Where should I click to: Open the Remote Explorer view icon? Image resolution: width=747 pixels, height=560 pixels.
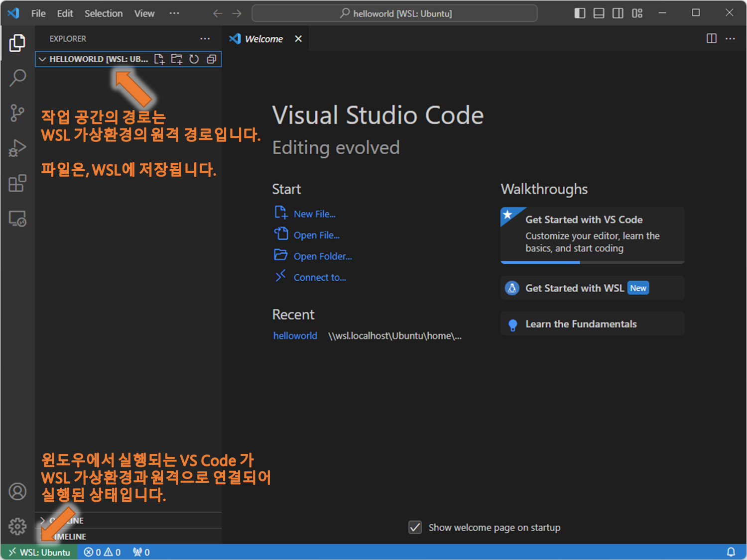click(x=17, y=219)
